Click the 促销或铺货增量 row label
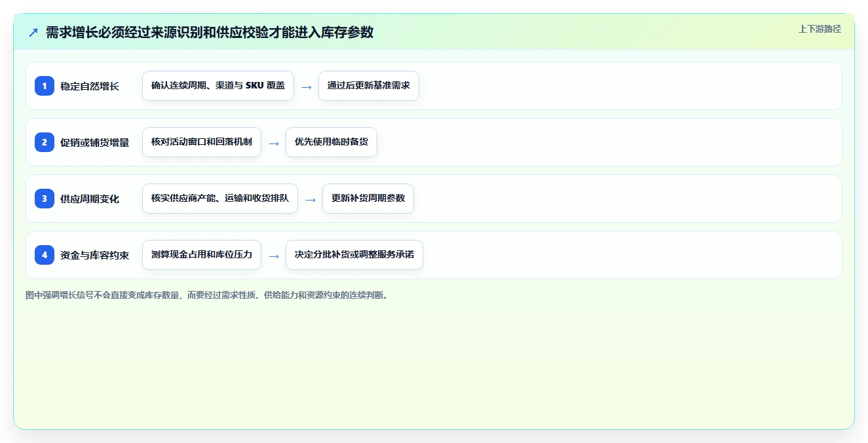The height and width of the screenshot is (443, 868). (x=95, y=142)
